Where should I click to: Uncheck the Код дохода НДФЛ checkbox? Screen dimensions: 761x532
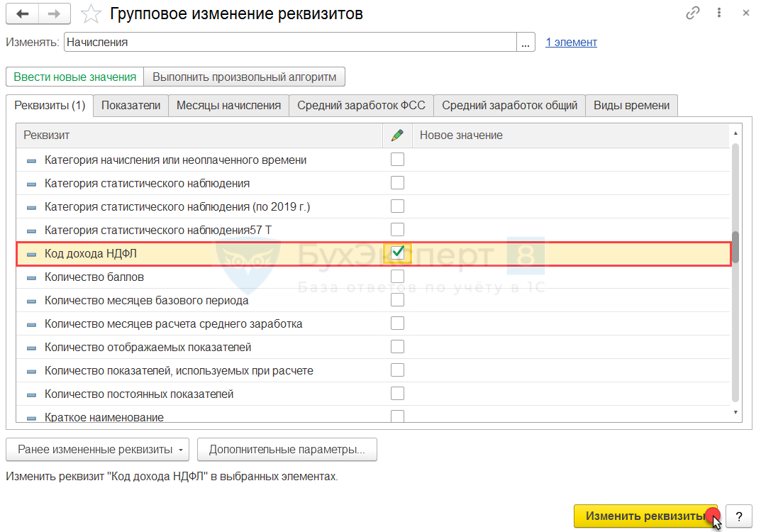(x=398, y=253)
